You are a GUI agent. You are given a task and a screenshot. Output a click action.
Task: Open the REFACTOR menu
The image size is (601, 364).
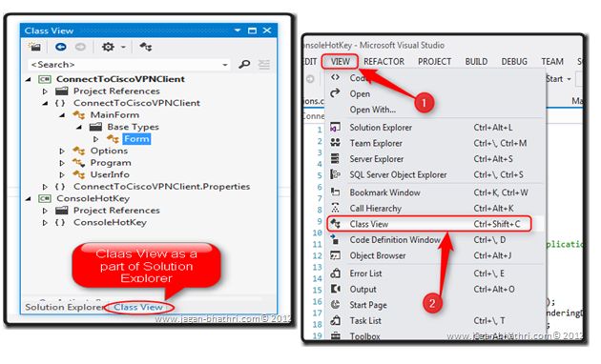(383, 62)
